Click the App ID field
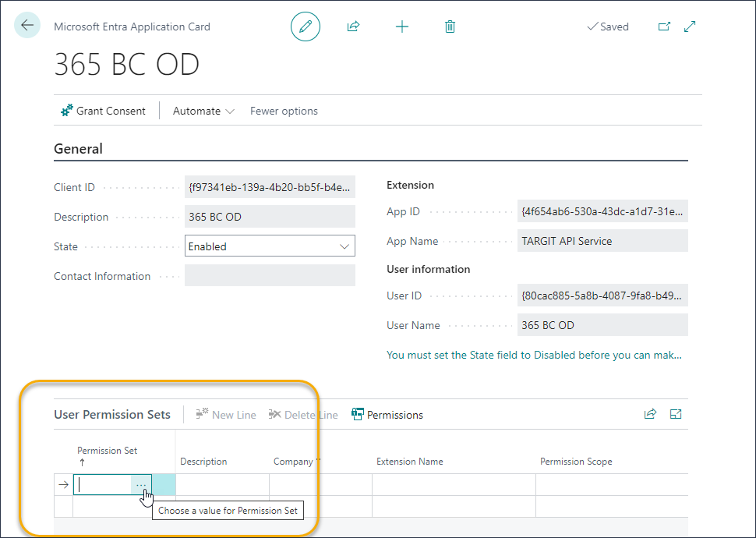 tap(602, 211)
